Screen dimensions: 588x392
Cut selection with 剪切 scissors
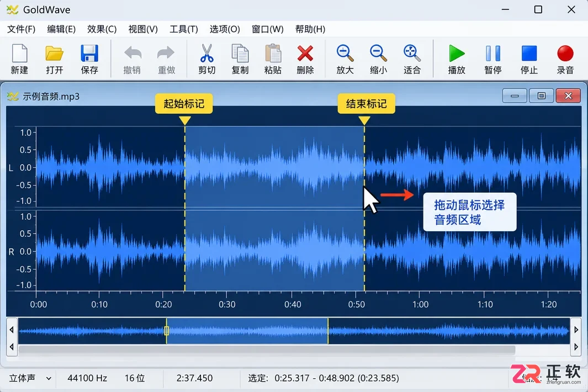coord(206,59)
